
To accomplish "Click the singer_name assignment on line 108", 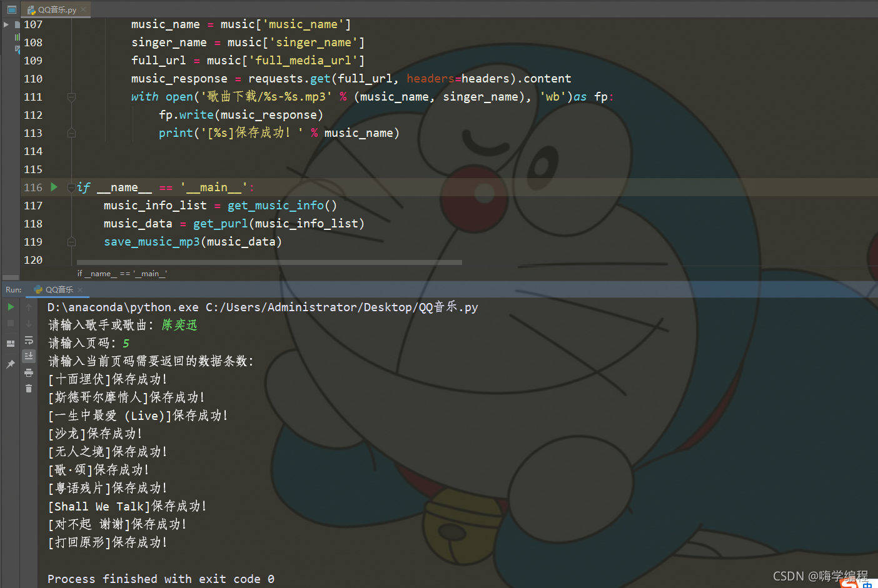I will point(248,42).
